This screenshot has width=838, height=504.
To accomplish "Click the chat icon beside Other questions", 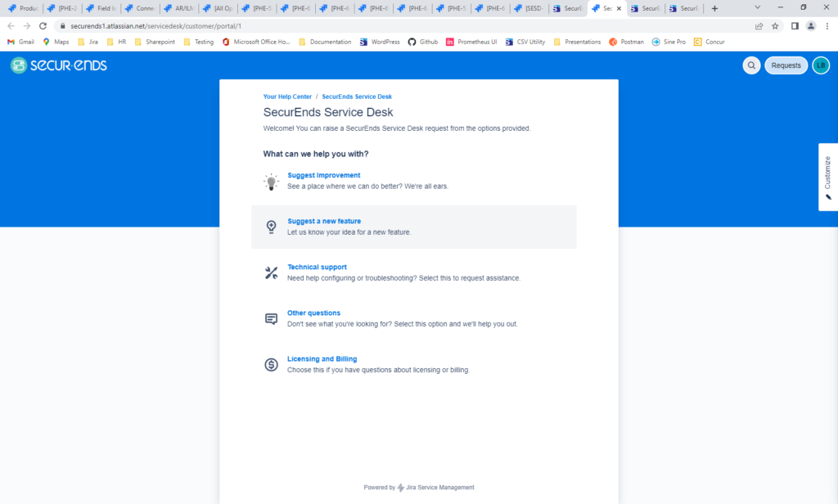I will [x=271, y=318].
